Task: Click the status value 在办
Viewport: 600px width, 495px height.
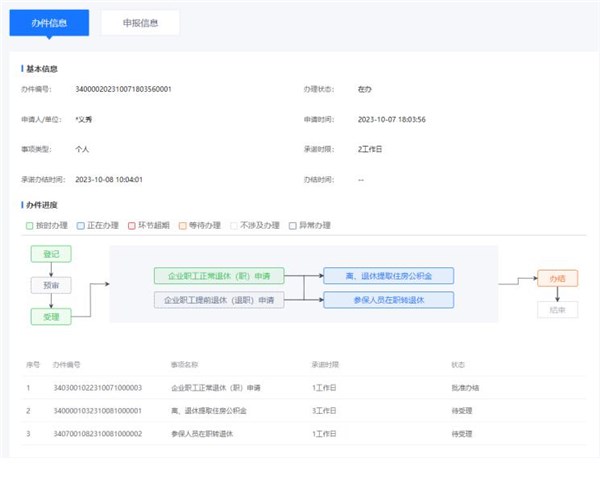Action: tap(364, 89)
